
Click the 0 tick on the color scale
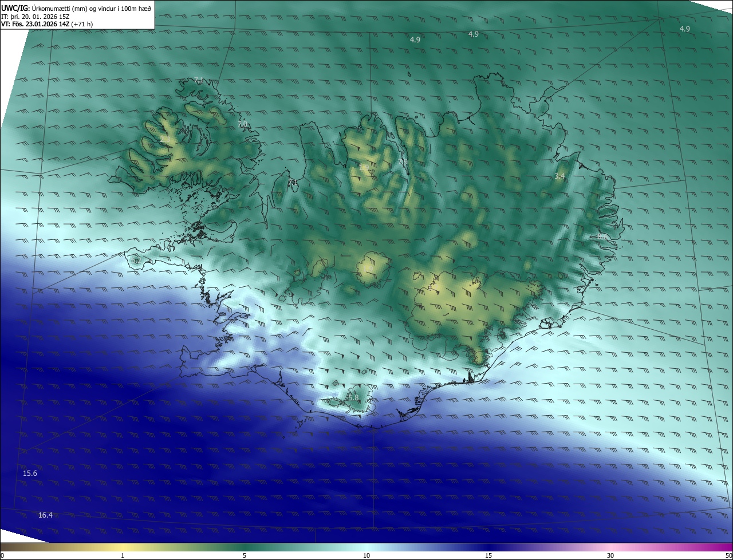click(x=2, y=555)
